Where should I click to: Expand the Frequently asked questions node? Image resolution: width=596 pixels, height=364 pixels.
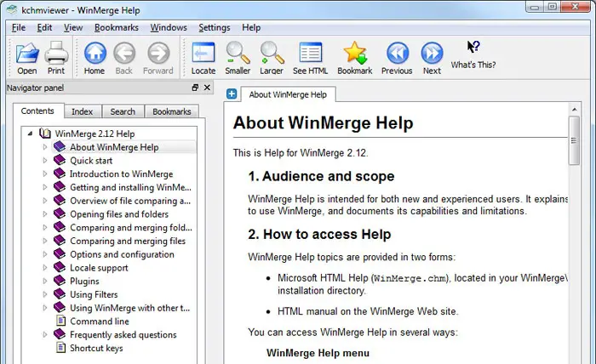(x=45, y=334)
